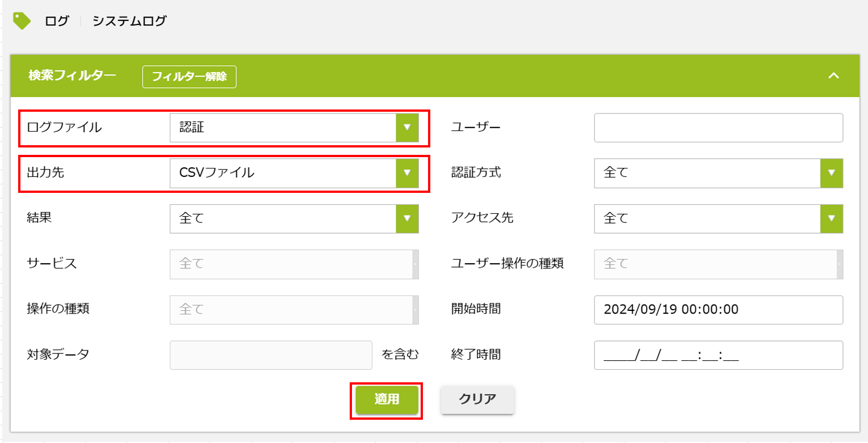Click the ユーザー操作の種類 dropdown
The width and height of the screenshot is (868, 443).
(x=719, y=264)
